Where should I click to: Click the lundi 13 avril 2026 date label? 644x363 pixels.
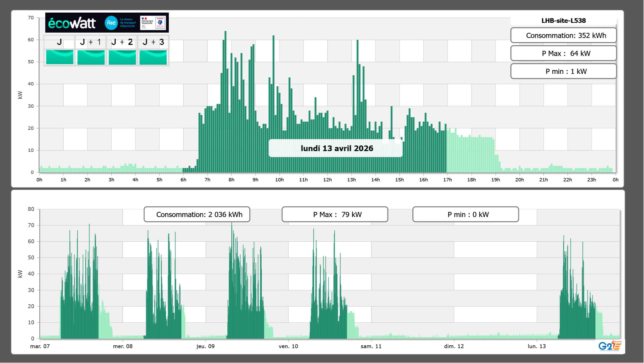click(336, 148)
